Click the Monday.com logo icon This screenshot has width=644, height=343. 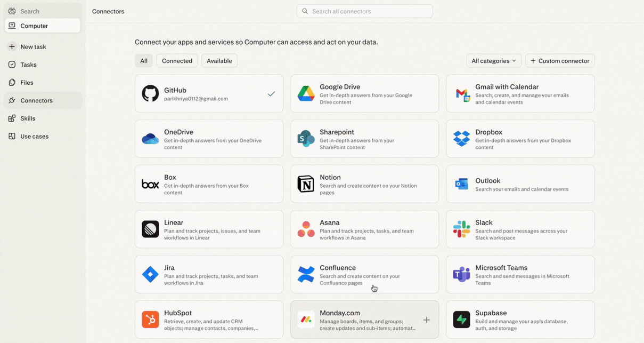[x=306, y=320]
